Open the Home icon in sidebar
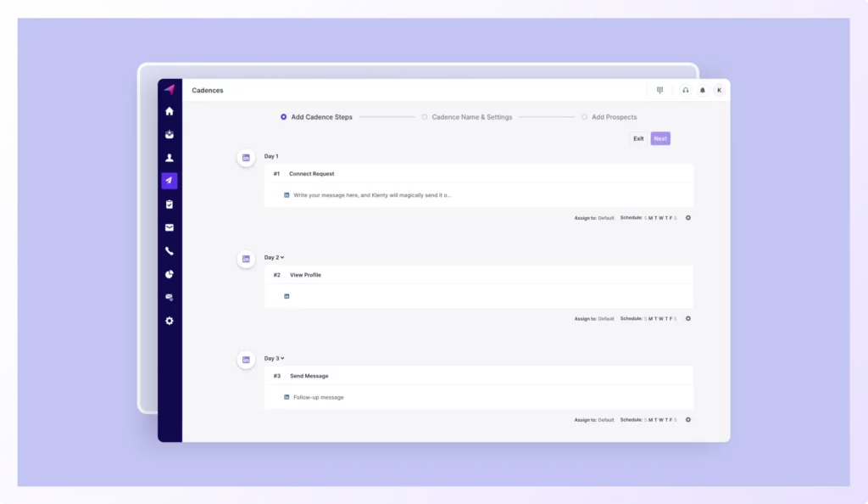 click(170, 111)
